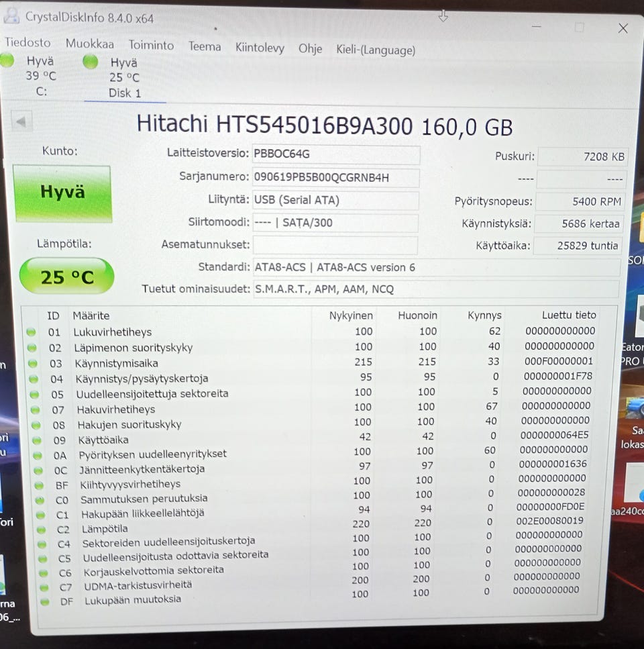Open the Tiedosto menu
Image resolution: width=644 pixels, height=649 pixels.
coord(28,43)
